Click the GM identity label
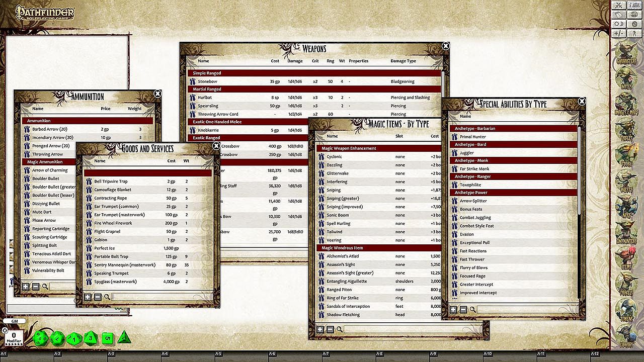This screenshot has height=362, width=644. point(14,321)
